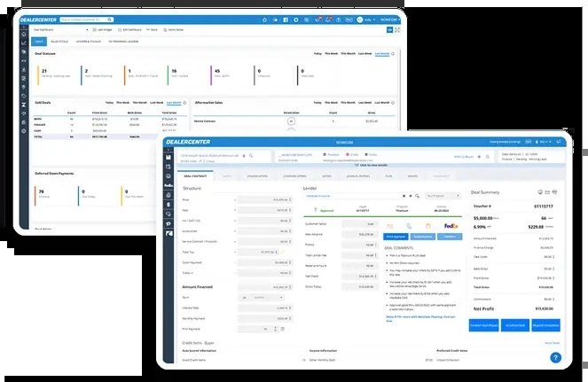This screenshot has width=588, height=382.
Task: Expand the dashboard sidebar arrow
Action: point(24,27)
